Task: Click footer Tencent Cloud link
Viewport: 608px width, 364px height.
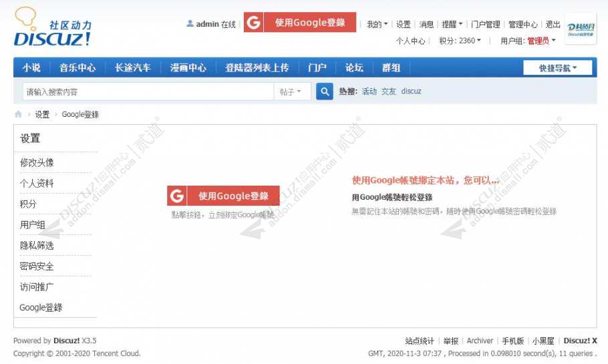Action: (118, 353)
